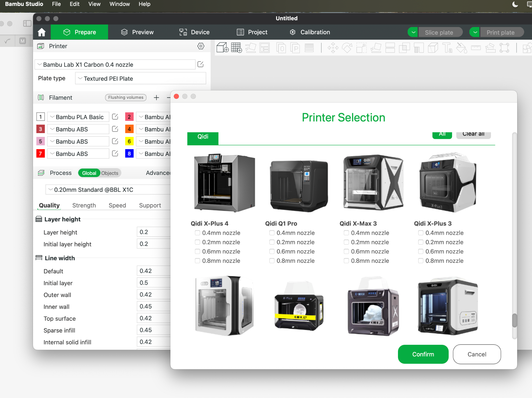Screen dimensions: 532x398
Task: Confirm the printer selection
Action: coord(423,354)
